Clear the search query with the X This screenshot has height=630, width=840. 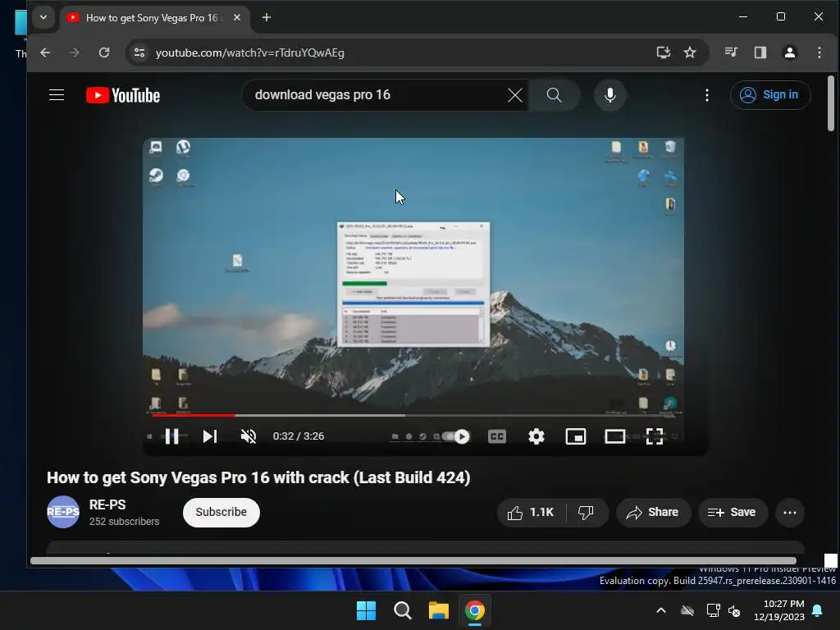(x=515, y=95)
